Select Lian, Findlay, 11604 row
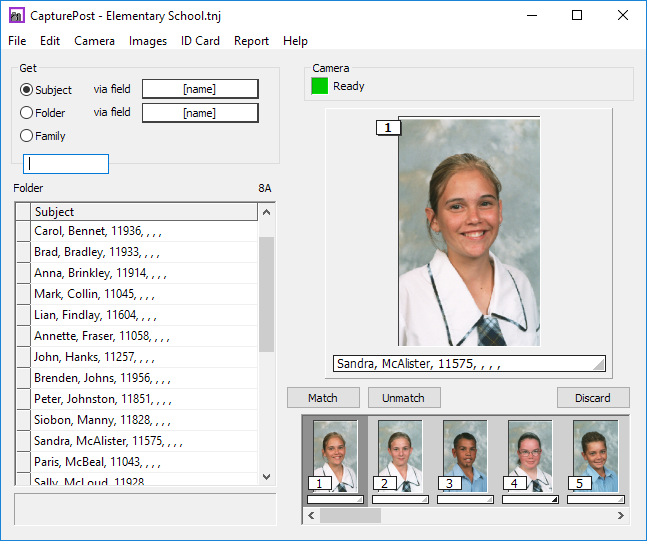This screenshot has width=647, height=541. pos(144,315)
